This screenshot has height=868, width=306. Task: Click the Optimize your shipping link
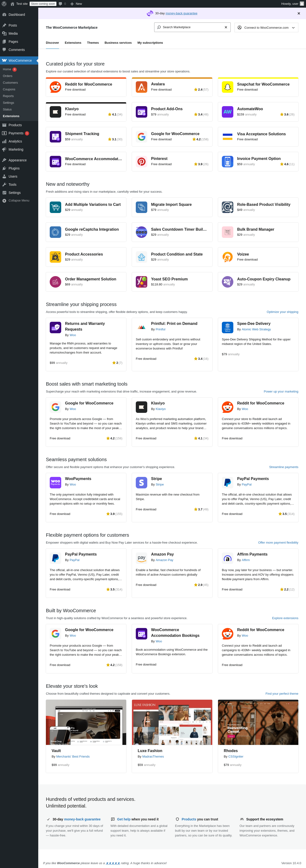[x=282, y=312]
